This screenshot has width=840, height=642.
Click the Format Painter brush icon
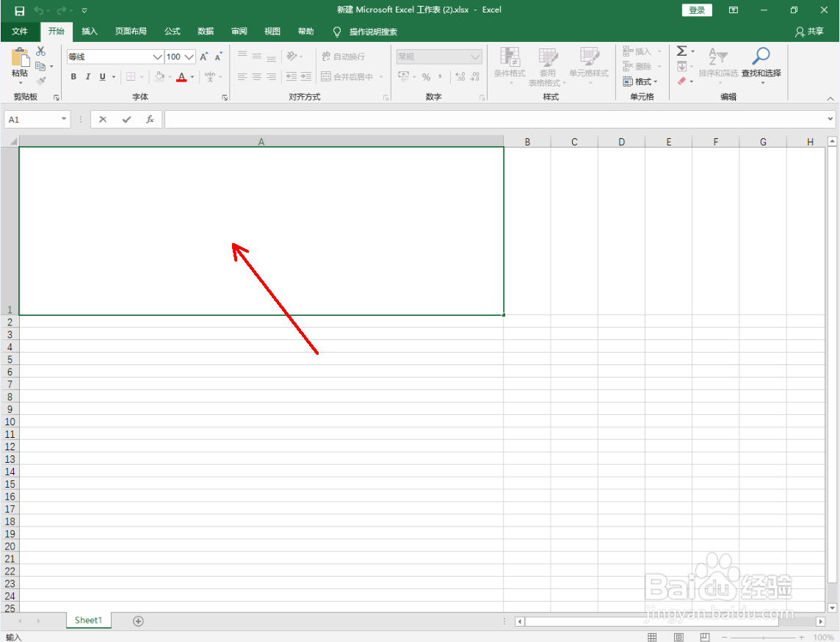point(40,81)
